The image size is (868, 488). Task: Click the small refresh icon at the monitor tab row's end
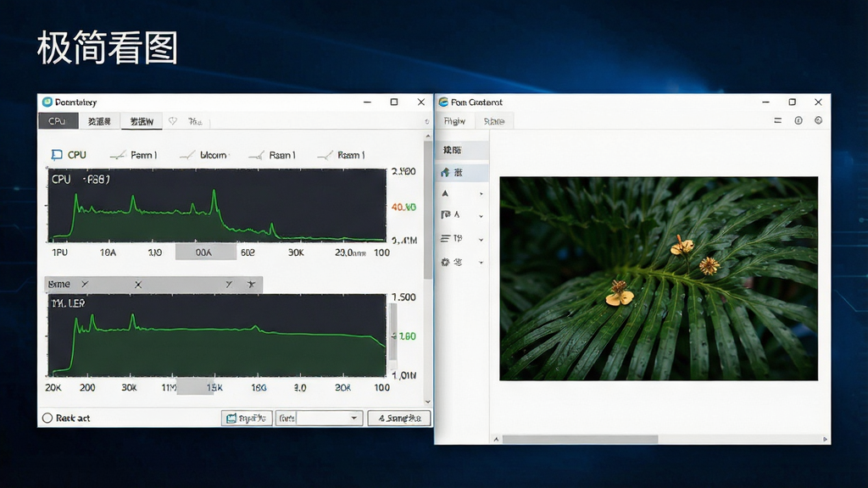[x=427, y=122]
